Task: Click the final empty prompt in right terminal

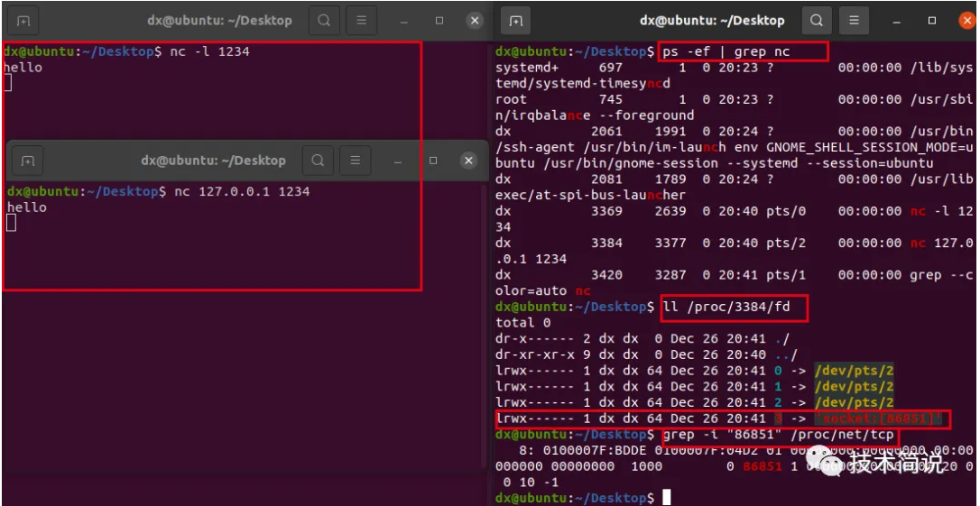Action: 666,498
